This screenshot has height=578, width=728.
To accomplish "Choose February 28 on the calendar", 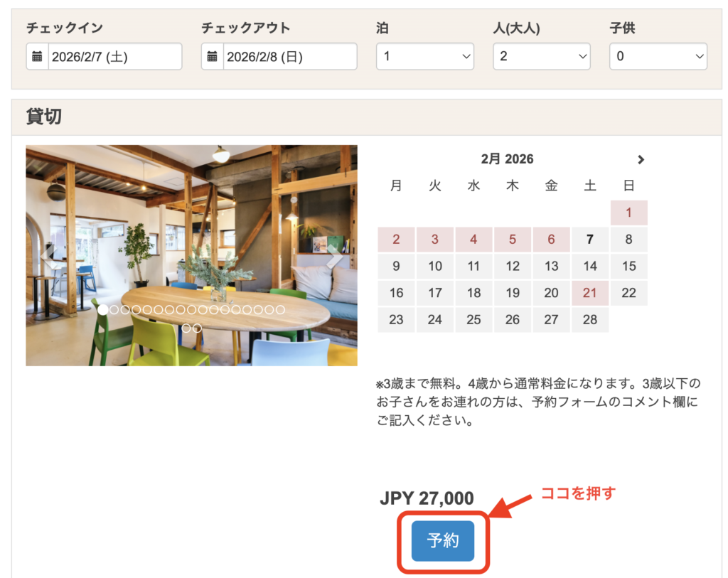I will point(590,320).
